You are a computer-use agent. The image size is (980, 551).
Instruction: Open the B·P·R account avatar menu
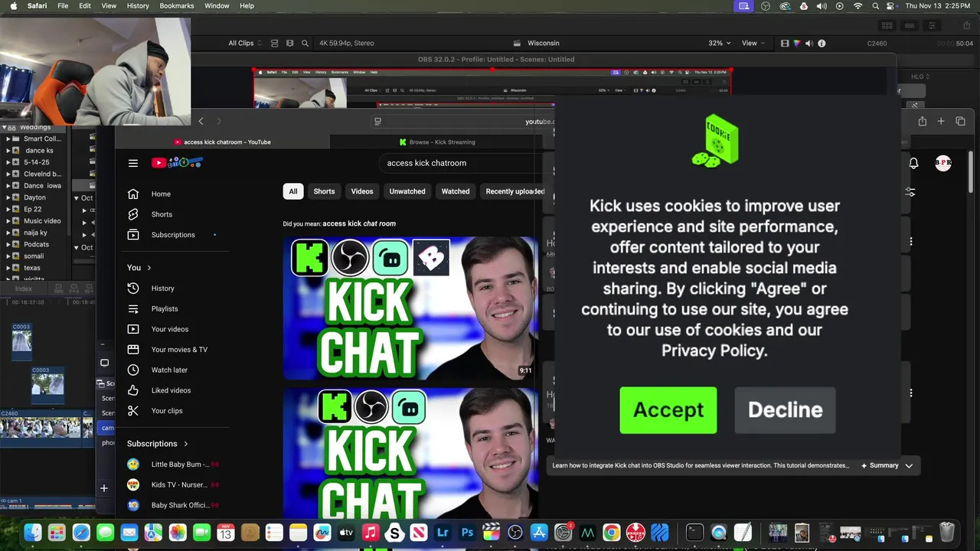point(943,163)
